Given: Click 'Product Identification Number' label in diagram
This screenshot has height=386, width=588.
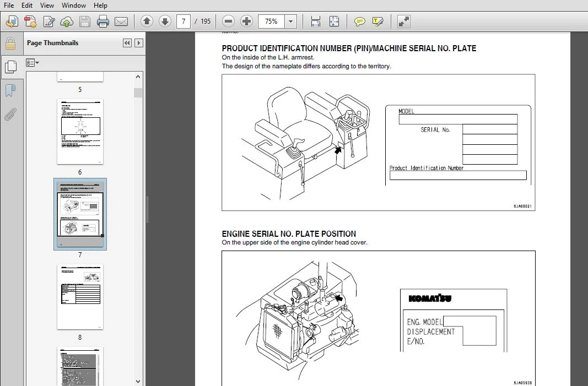Looking at the screenshot, I should click(x=427, y=168).
